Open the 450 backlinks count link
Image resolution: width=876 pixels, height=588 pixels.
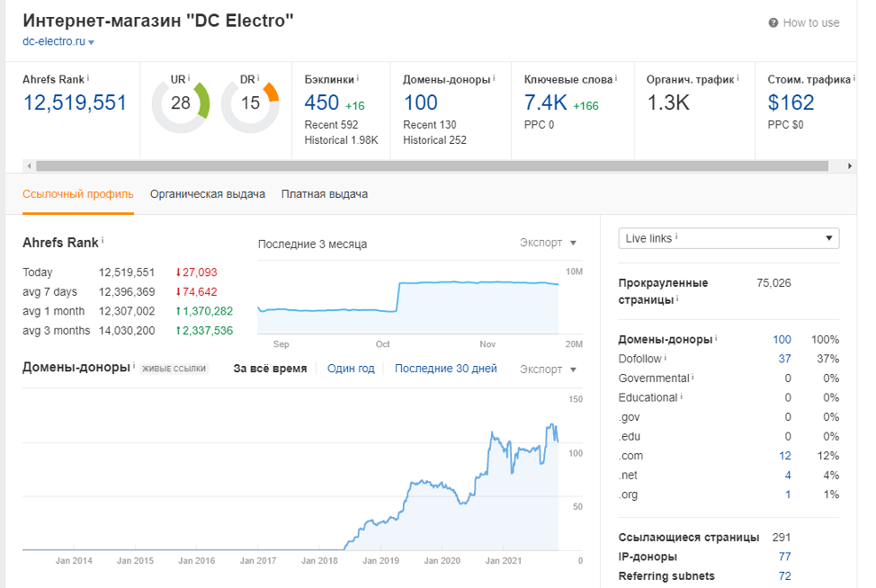pyautogui.click(x=322, y=103)
